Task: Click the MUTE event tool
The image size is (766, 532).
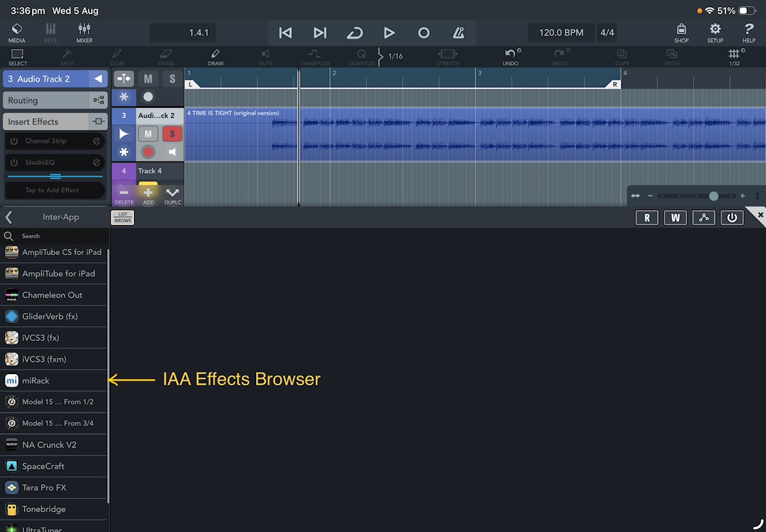Action: click(266, 57)
